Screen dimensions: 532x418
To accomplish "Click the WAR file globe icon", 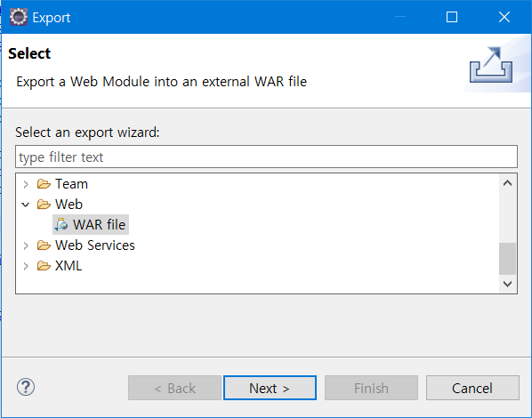I will (x=61, y=225).
